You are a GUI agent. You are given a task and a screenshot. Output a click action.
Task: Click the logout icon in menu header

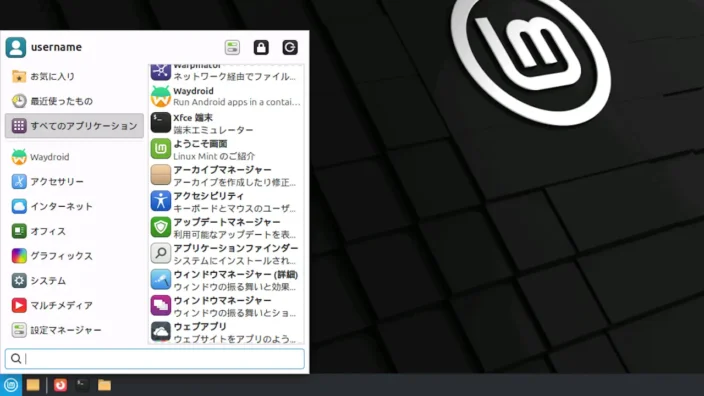290,47
